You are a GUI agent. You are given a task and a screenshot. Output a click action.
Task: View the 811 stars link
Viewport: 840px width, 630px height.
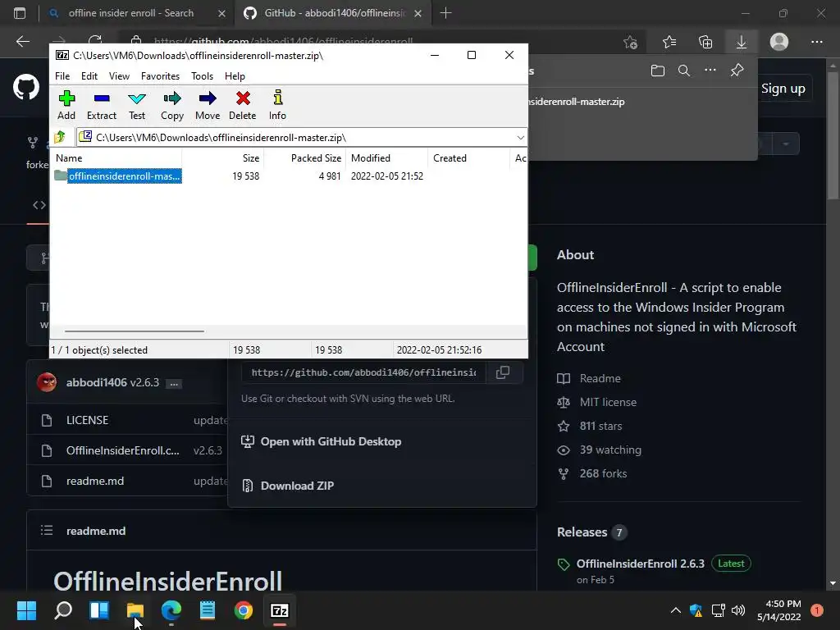click(x=600, y=426)
